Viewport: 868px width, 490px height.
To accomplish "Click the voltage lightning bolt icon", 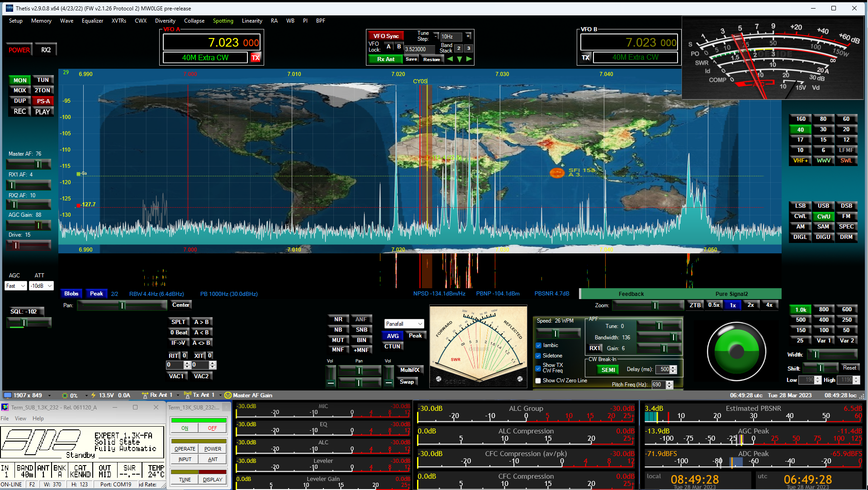I will (93, 395).
